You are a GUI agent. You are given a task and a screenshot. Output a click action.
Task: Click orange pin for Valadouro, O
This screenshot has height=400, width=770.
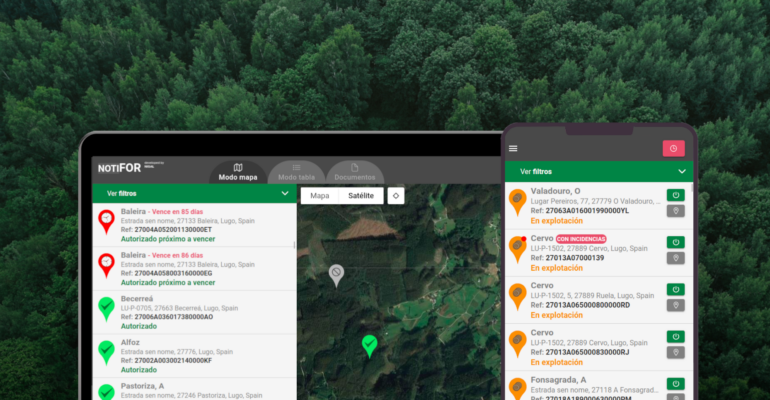(x=517, y=202)
